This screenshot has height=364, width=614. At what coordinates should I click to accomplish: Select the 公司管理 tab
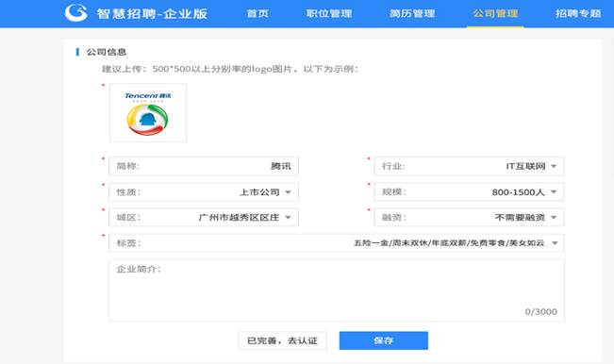coord(495,14)
